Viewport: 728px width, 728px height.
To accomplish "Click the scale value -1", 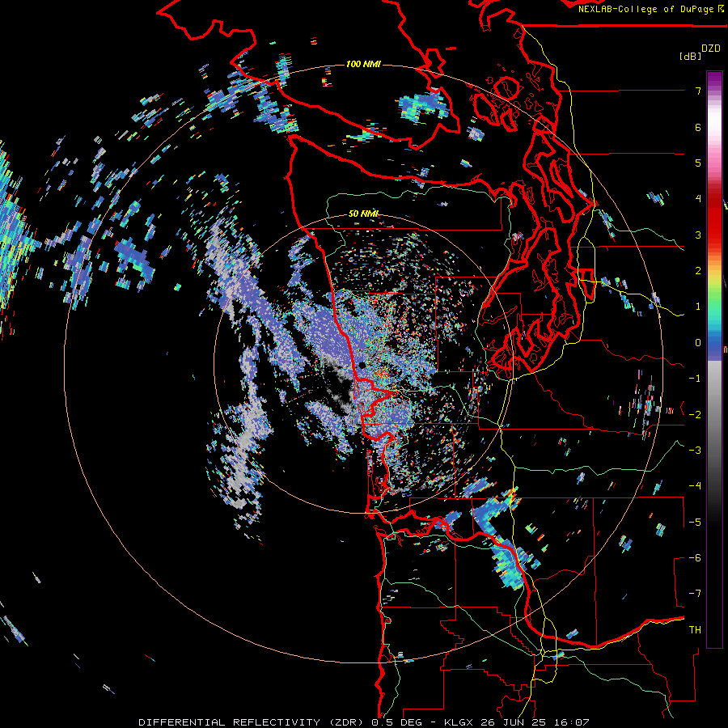I will point(695,379).
